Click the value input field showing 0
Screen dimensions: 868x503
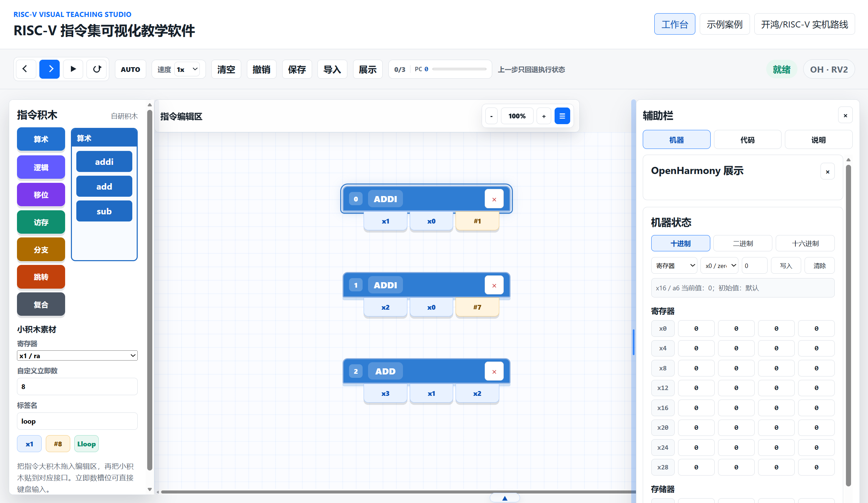point(754,266)
